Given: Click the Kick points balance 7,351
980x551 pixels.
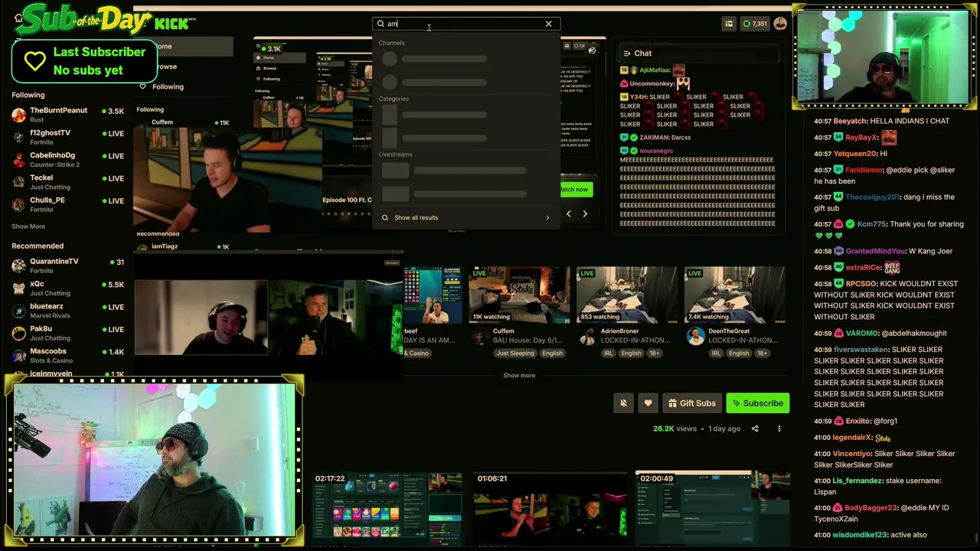Looking at the screenshot, I should pos(755,24).
